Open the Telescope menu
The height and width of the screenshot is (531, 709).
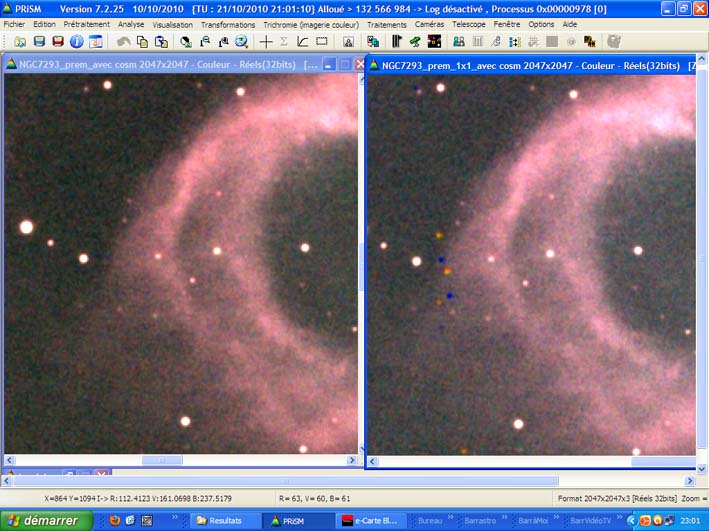469,24
